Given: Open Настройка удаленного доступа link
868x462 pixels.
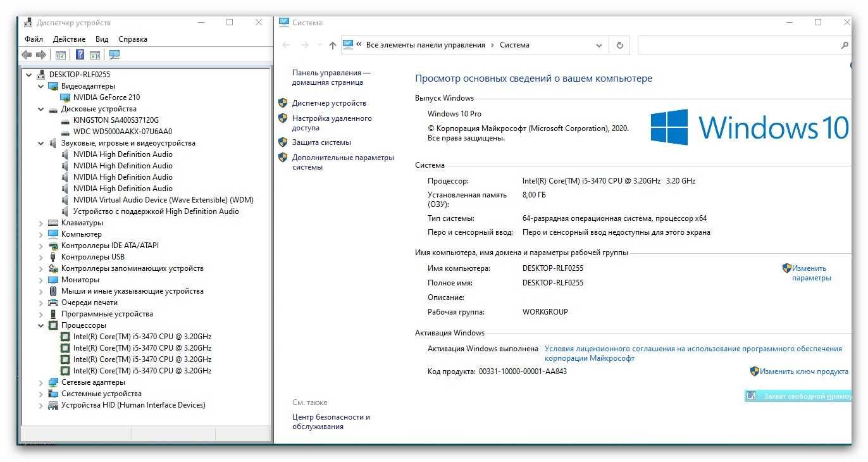Looking at the screenshot, I should (332, 123).
